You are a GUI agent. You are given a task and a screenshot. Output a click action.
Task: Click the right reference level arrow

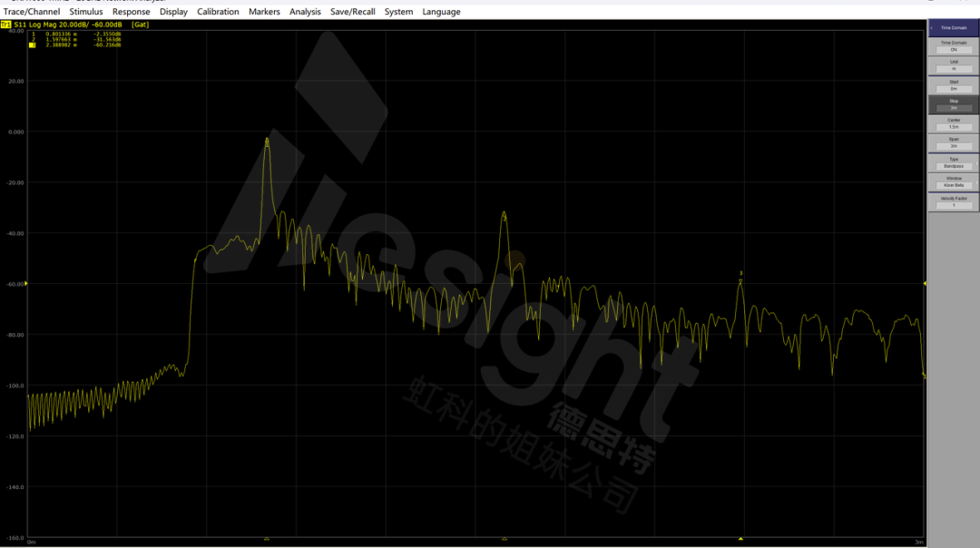coord(925,284)
